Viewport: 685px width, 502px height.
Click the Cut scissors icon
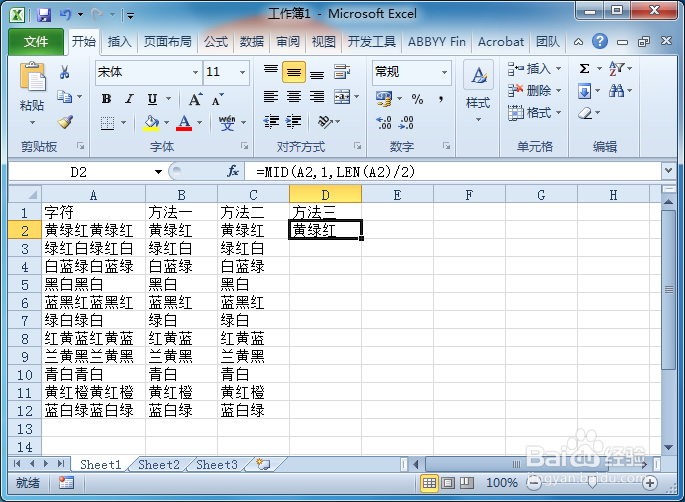coord(65,72)
